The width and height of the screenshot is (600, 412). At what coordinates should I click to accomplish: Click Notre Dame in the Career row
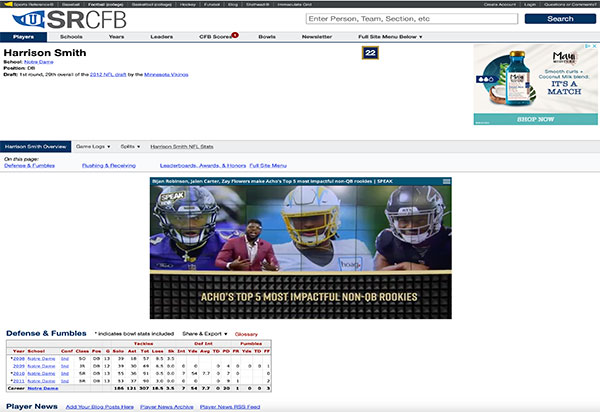(43, 388)
